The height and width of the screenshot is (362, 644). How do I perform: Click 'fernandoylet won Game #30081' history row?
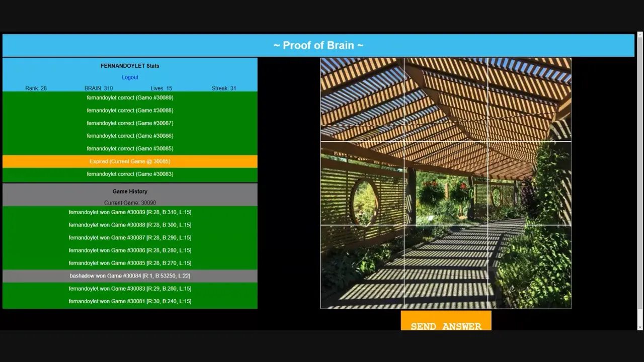pos(130,301)
